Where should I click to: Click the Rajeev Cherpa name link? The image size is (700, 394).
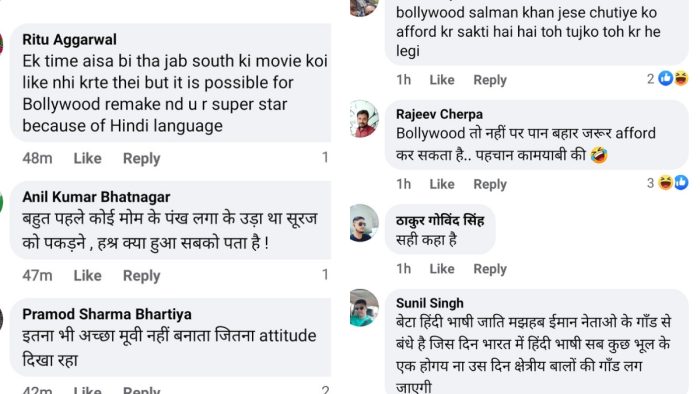[439, 114]
